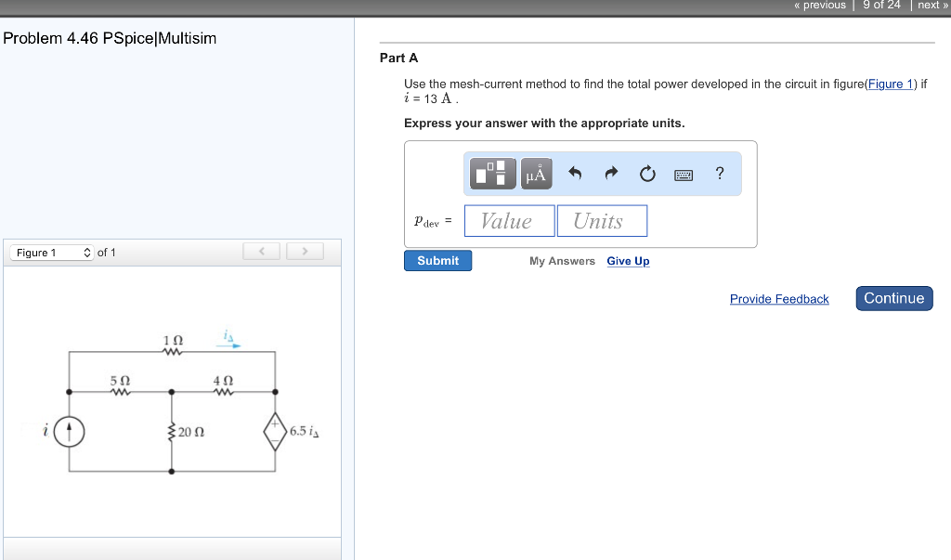Undo last answer input
Screen dimensions: 951x560
[576, 173]
